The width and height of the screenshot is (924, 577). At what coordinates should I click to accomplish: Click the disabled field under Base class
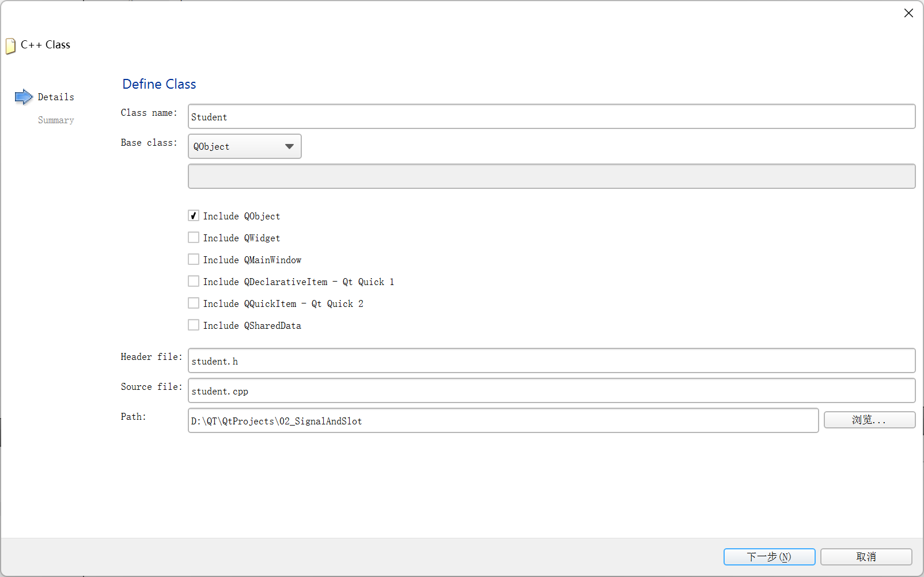(x=551, y=176)
